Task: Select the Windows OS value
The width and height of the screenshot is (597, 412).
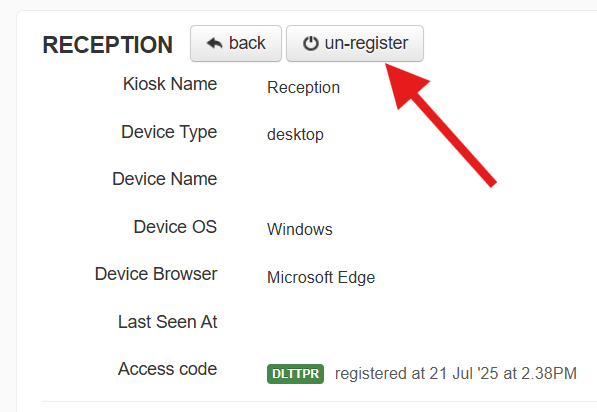Action: (x=300, y=229)
